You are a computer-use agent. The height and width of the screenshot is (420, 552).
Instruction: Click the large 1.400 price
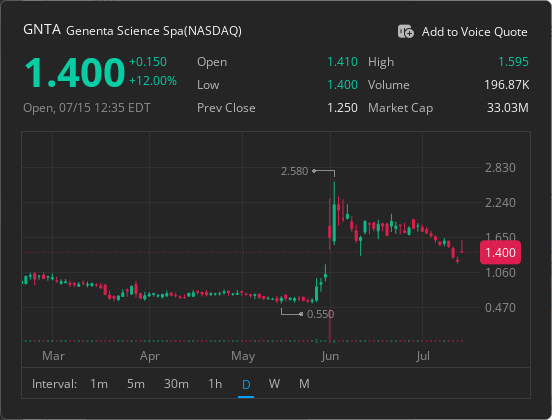(x=74, y=73)
